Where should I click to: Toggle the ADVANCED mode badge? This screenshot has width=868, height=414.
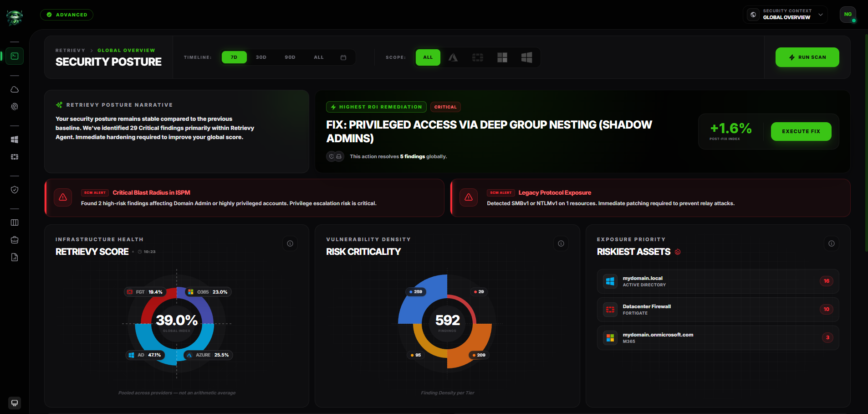point(67,15)
